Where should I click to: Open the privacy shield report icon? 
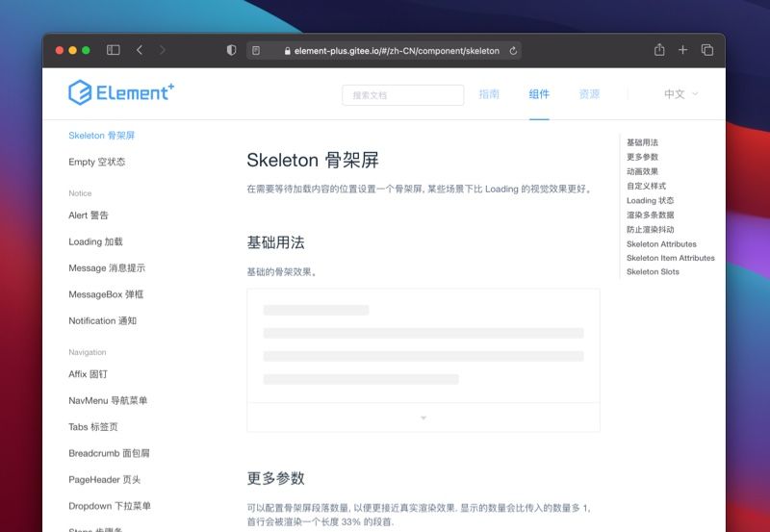tap(231, 50)
